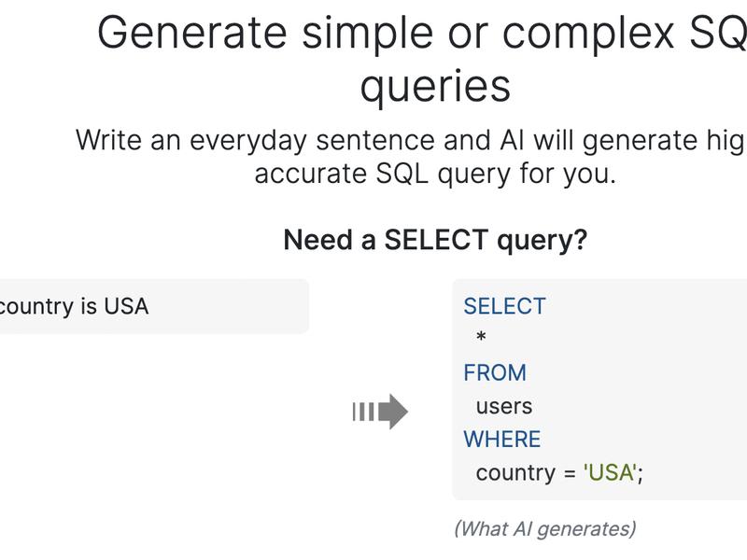The height and width of the screenshot is (560, 747).
Task: Click the SELECT keyword in code block
Action: coord(504,306)
